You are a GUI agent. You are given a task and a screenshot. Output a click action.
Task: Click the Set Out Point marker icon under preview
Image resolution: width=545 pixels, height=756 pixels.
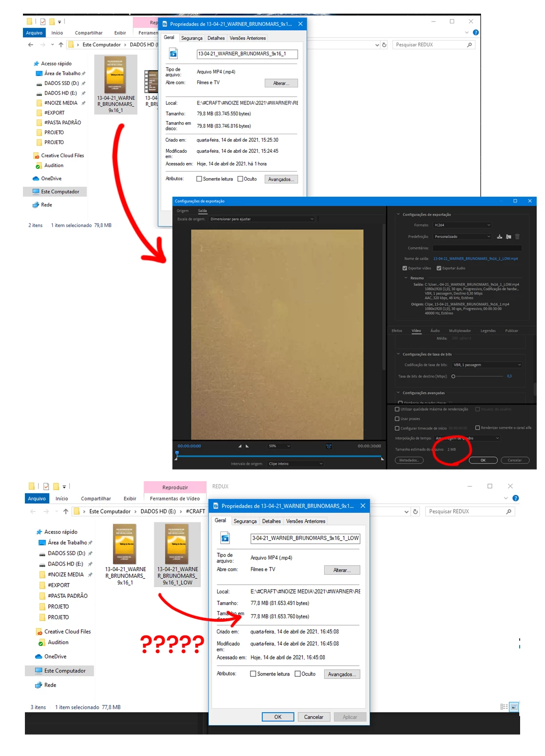[x=247, y=446]
